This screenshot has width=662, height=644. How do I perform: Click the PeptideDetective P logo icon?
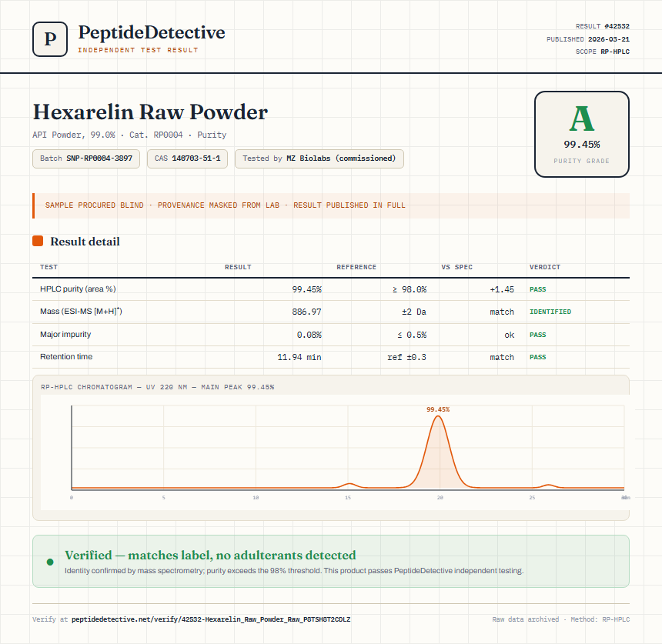pyautogui.click(x=50, y=39)
